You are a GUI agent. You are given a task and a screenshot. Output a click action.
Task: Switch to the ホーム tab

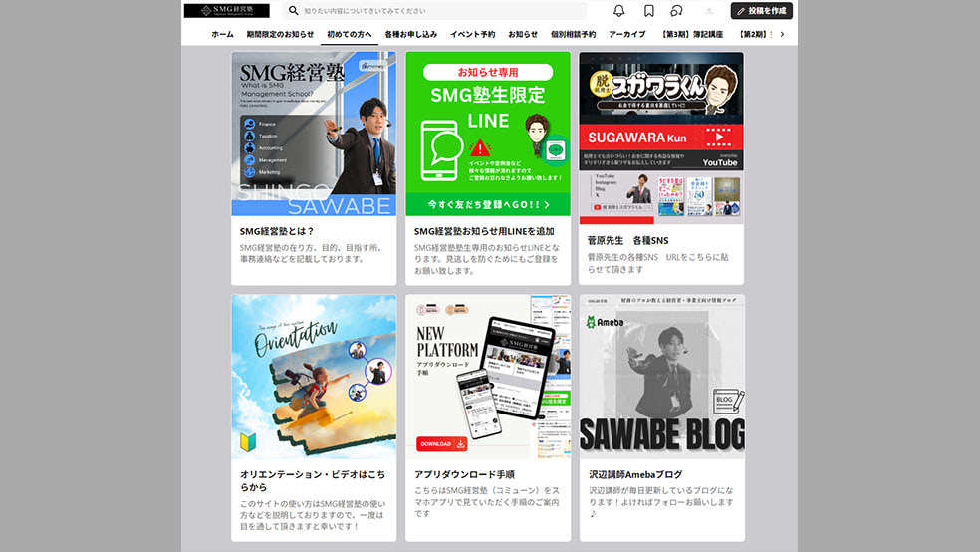coord(222,34)
